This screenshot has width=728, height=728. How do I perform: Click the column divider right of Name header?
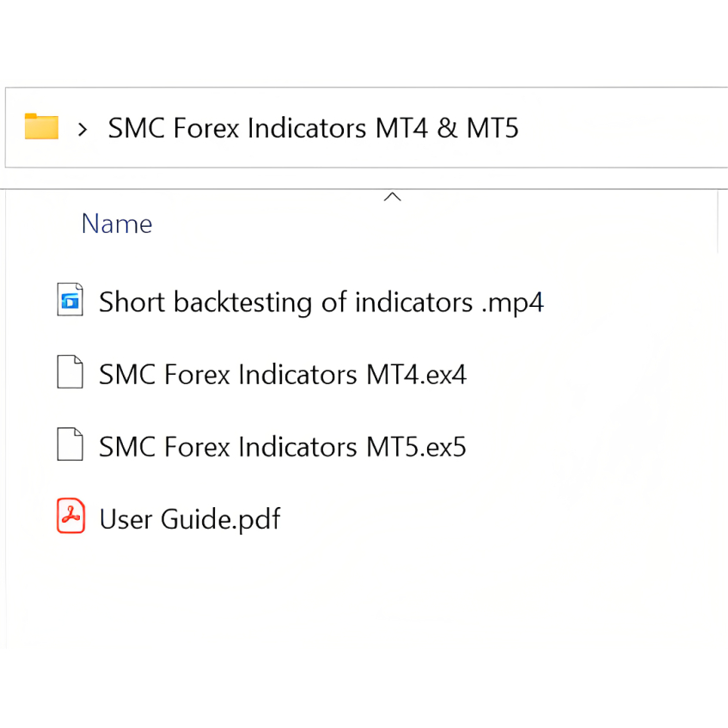718,223
